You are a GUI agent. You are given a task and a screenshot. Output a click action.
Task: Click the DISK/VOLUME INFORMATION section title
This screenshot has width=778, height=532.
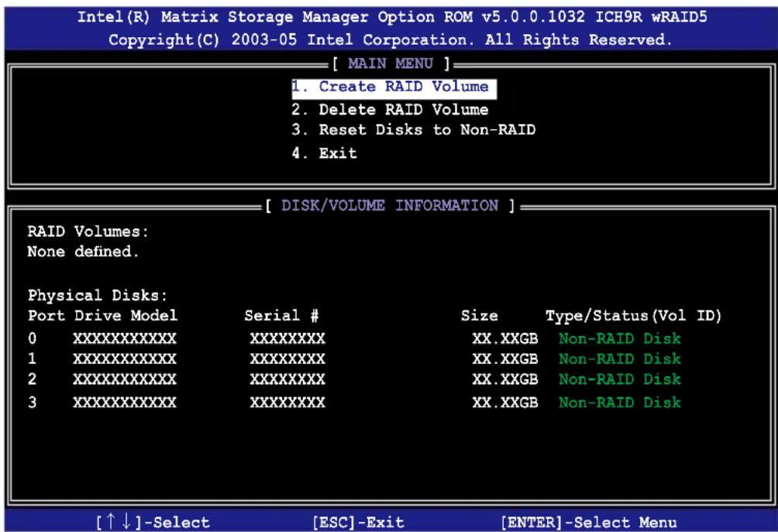[390, 205]
